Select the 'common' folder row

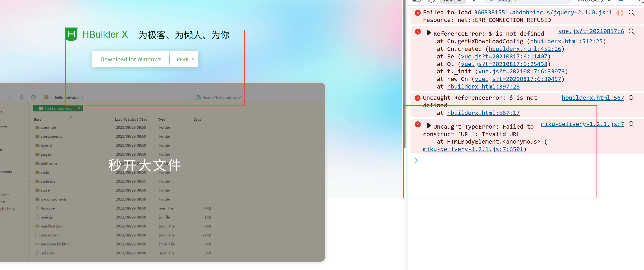click(124, 127)
